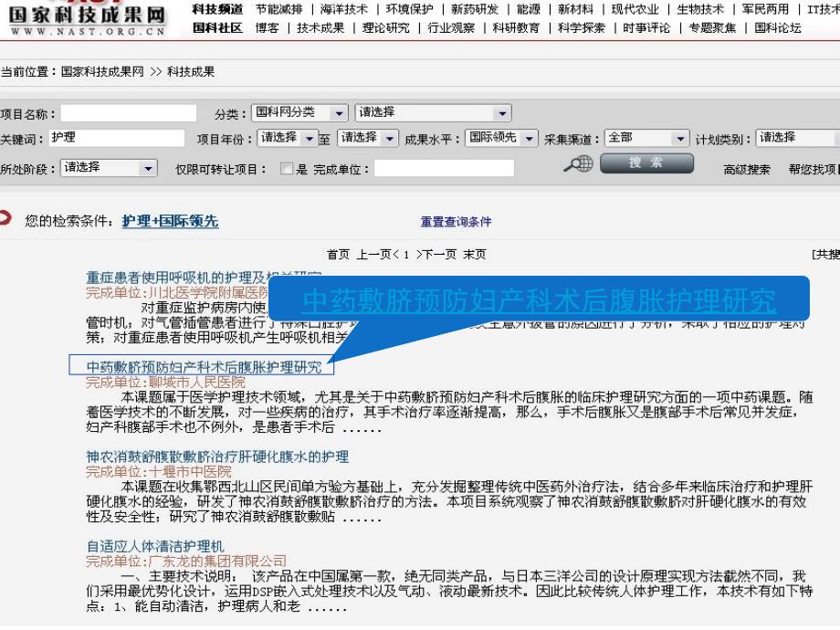
Task: Open the 行业观察 section
Action: 451,28
